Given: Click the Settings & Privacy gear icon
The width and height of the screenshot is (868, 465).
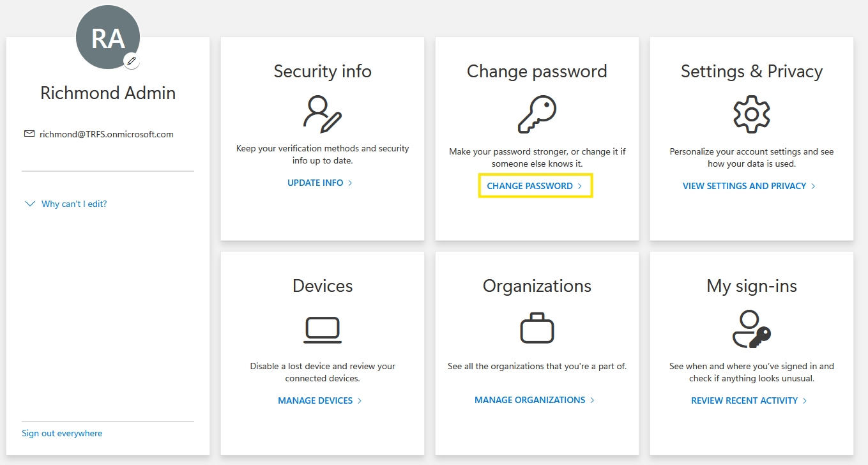Looking at the screenshot, I should (751, 114).
